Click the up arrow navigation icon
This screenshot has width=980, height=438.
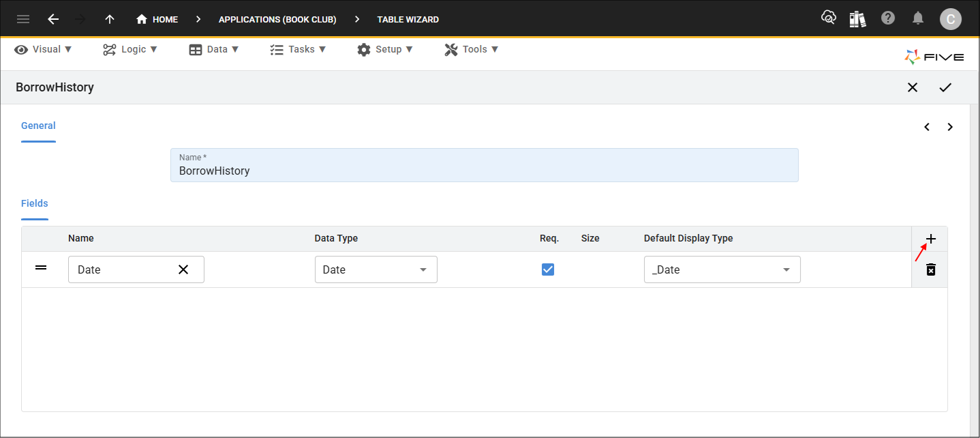pos(110,19)
